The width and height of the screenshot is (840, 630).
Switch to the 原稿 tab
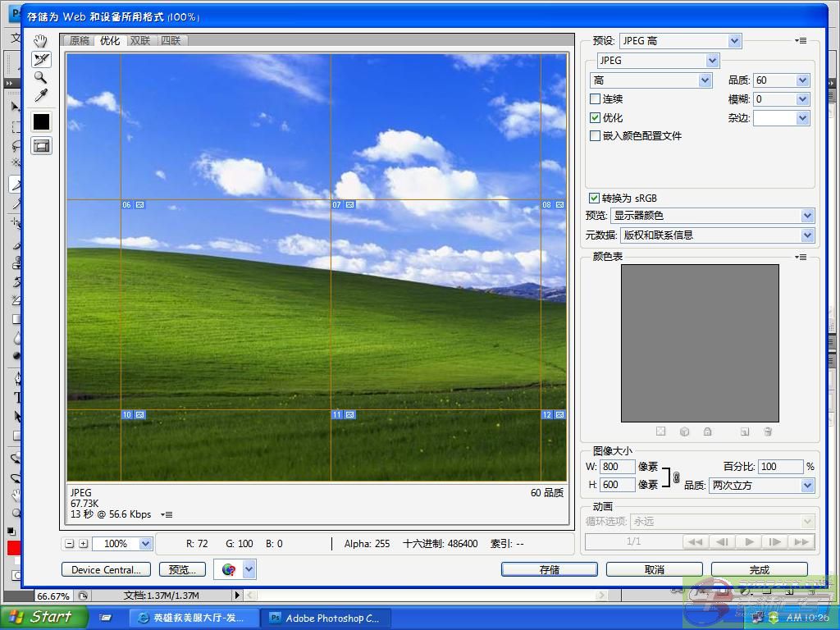coord(80,41)
